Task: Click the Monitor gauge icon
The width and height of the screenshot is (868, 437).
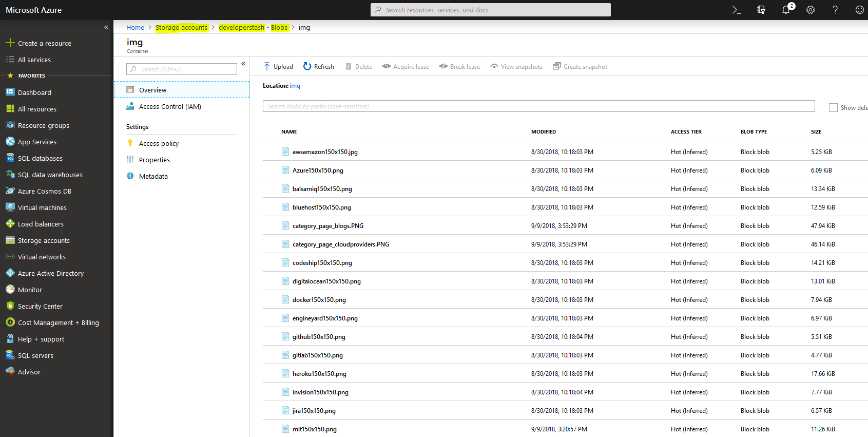Action: coord(10,290)
